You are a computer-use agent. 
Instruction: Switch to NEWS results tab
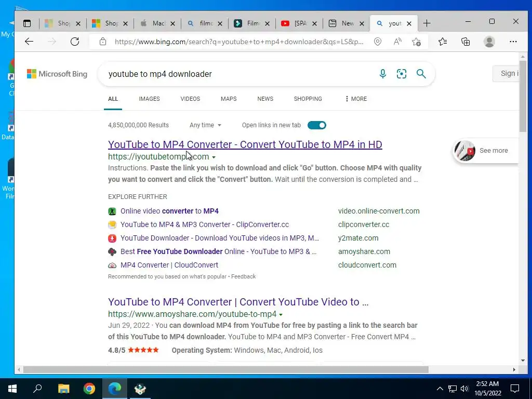point(265,99)
